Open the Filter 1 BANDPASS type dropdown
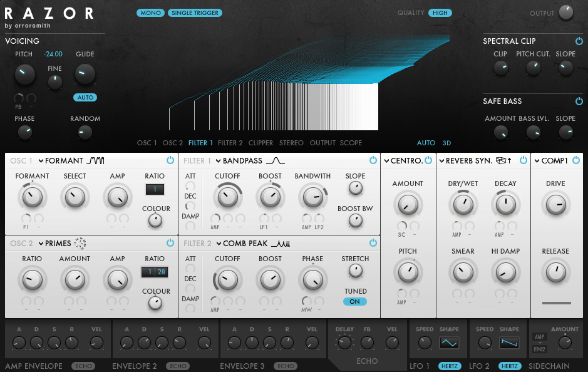Viewport: 588px width, 372px height. [x=239, y=160]
